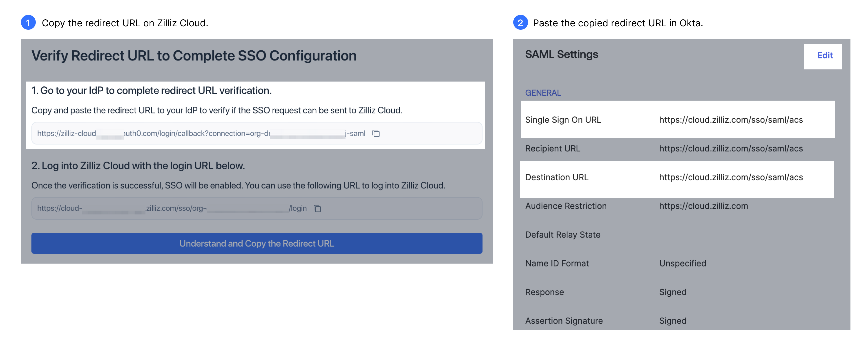Copy the login URL using its copy icon

pyautogui.click(x=317, y=208)
